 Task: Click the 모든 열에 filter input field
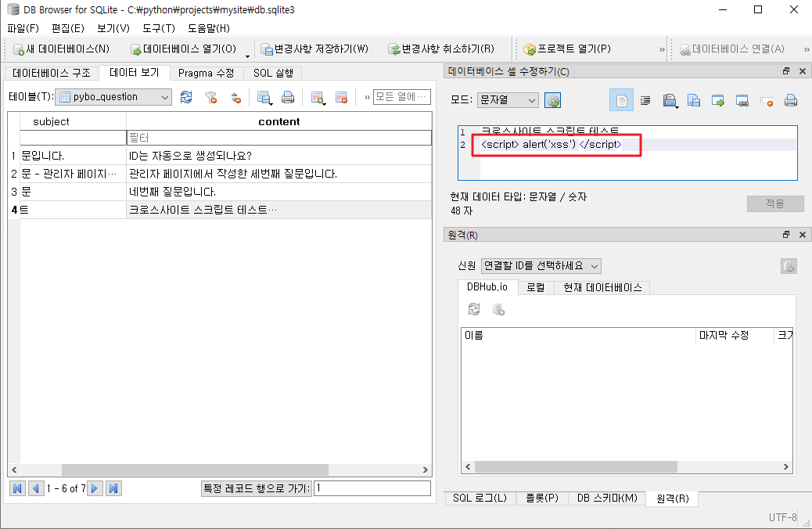pos(402,97)
